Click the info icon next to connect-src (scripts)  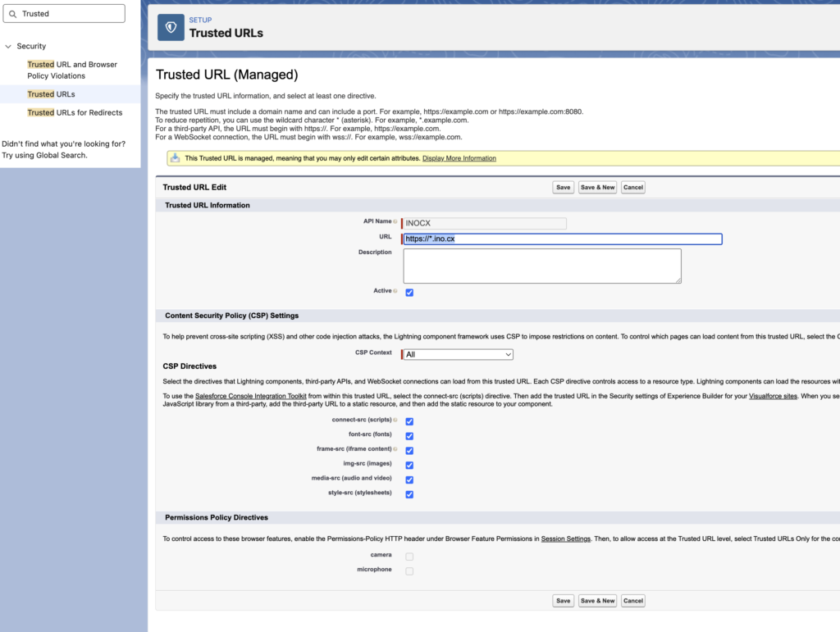(395, 421)
